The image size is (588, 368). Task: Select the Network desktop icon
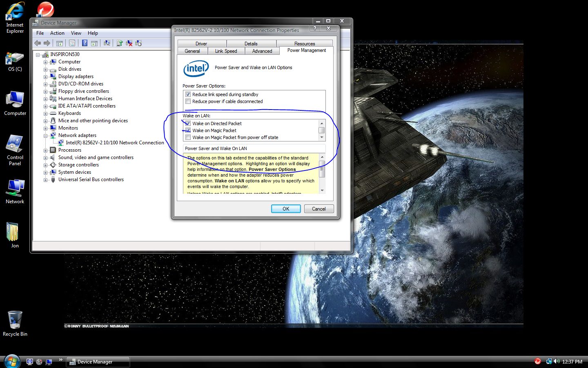tap(15, 191)
